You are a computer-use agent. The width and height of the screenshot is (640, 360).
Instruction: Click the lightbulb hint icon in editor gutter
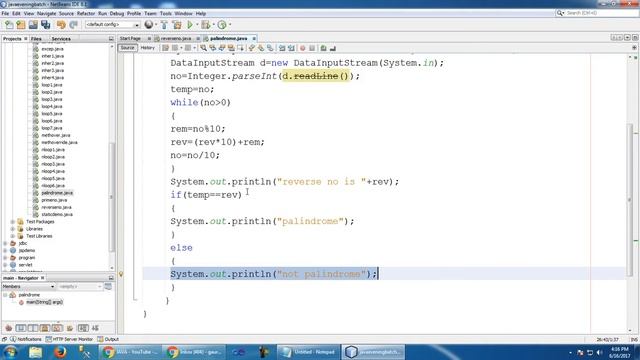tap(121, 274)
